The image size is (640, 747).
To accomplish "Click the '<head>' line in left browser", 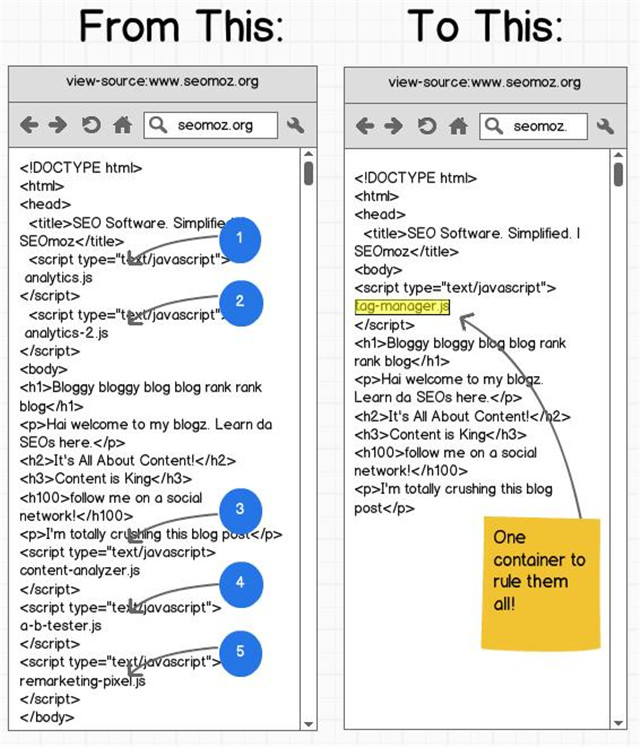I will coord(45,204).
